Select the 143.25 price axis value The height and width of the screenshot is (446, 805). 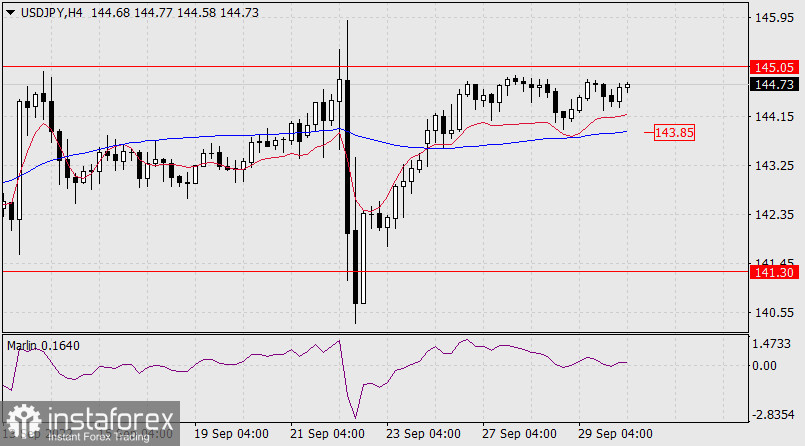774,166
